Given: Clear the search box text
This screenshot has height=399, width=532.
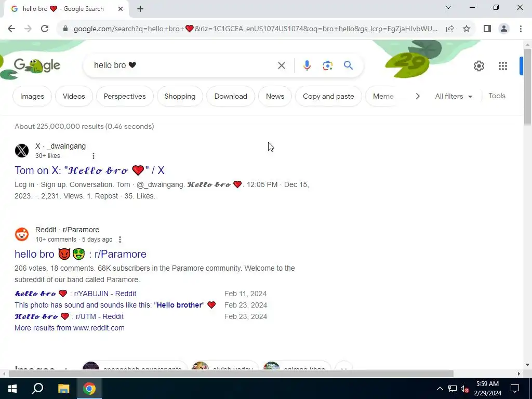Looking at the screenshot, I should pyautogui.click(x=281, y=65).
